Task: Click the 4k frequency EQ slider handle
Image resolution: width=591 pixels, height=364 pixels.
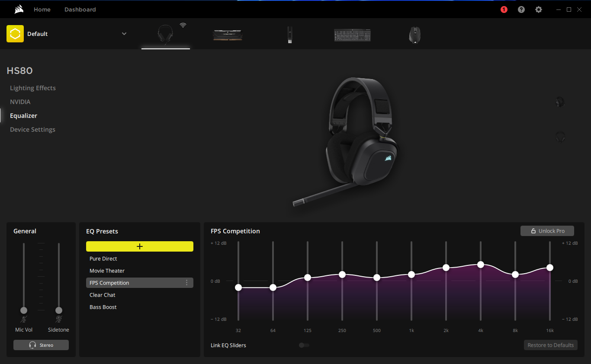Action: pyautogui.click(x=481, y=265)
